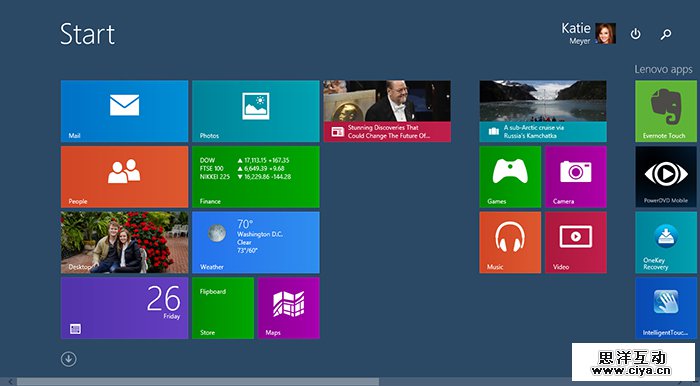Open the Desktop tile

coord(124,242)
